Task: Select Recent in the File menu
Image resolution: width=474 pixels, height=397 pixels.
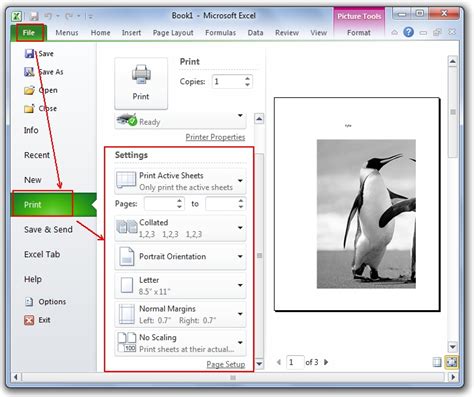Action: click(37, 155)
